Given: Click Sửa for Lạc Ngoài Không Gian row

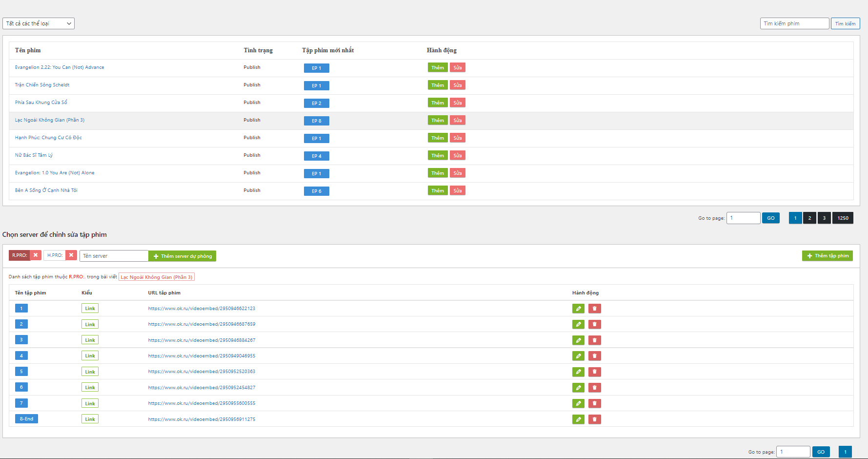Looking at the screenshot, I should click(x=458, y=121).
